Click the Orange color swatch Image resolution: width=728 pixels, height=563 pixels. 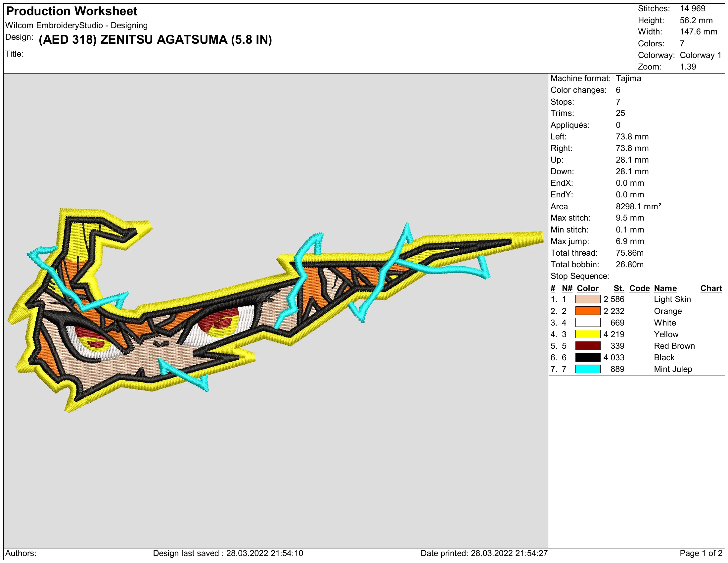[x=588, y=311]
